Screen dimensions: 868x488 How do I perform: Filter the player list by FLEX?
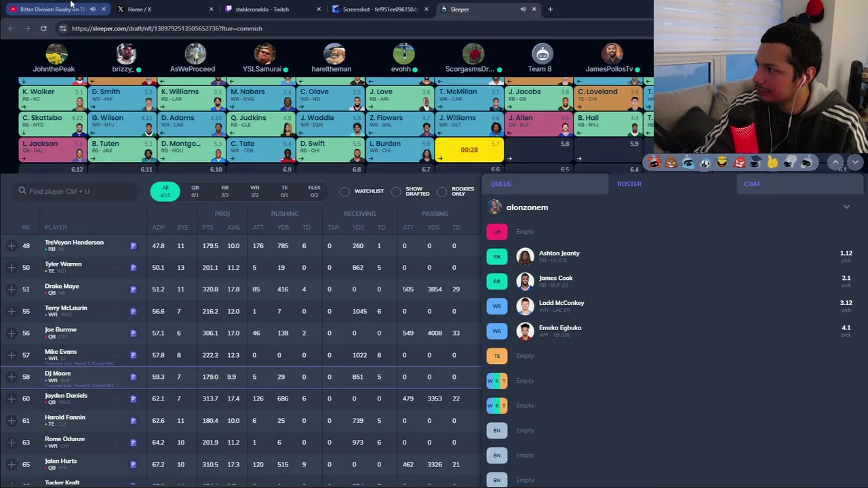[x=314, y=192]
